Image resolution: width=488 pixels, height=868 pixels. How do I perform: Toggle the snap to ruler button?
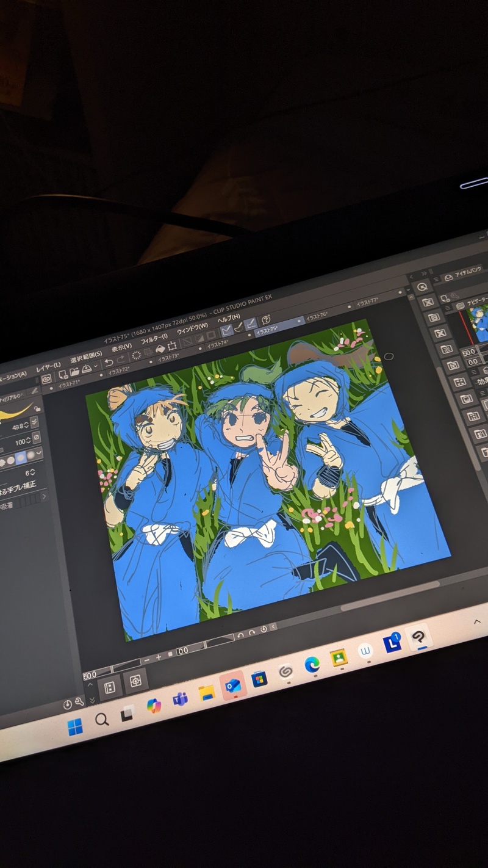click(226, 330)
